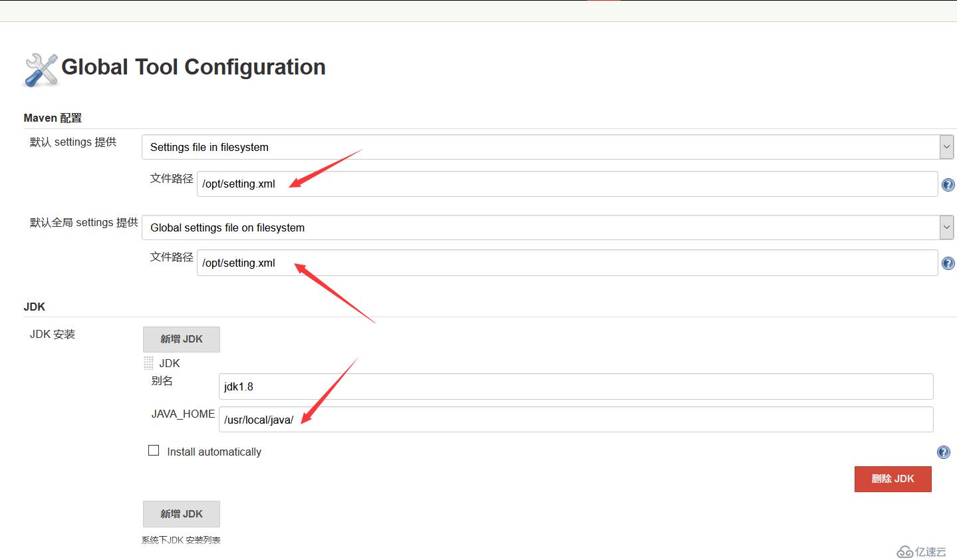Click the Global Tool Configuration wrench icon

coord(41,70)
